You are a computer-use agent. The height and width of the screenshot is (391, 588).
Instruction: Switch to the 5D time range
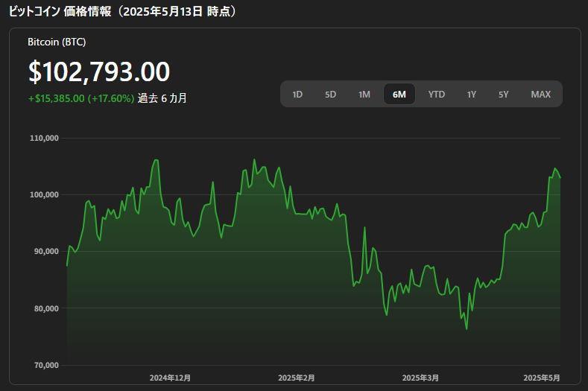(x=330, y=94)
